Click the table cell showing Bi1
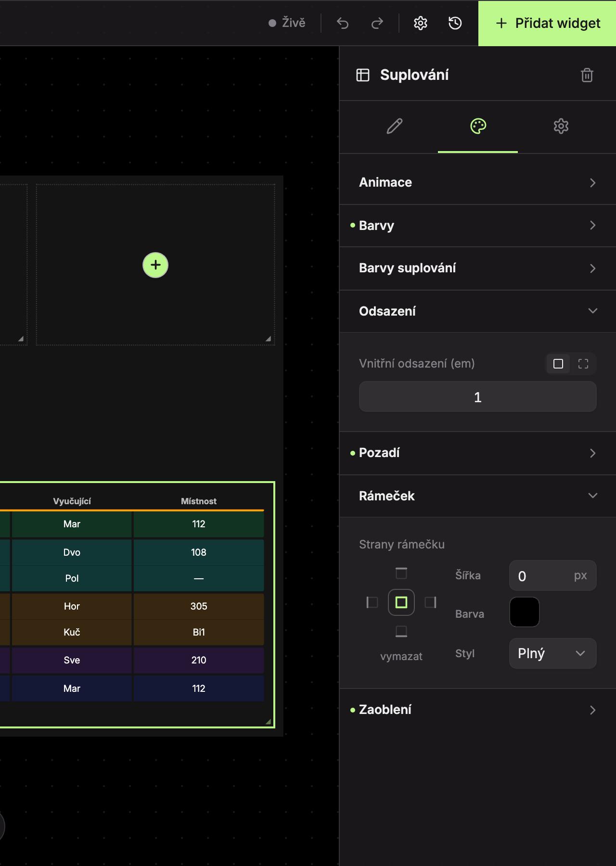616x866 pixels. [199, 632]
